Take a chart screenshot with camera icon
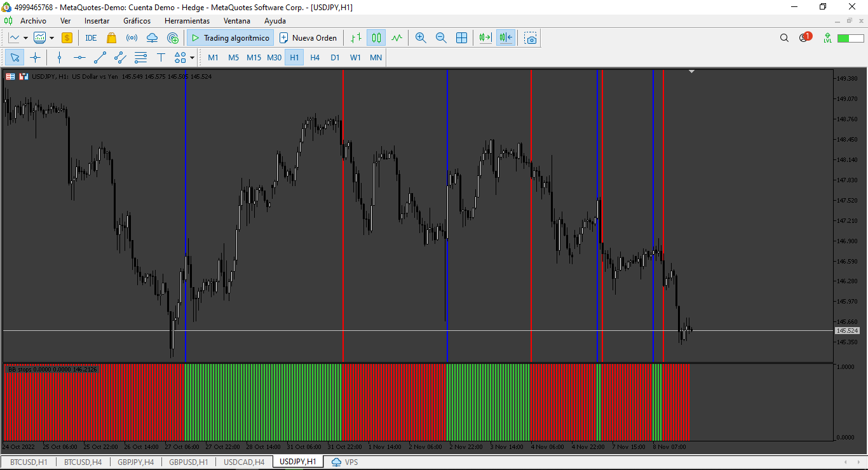The width and height of the screenshot is (868, 470). pyautogui.click(x=531, y=38)
